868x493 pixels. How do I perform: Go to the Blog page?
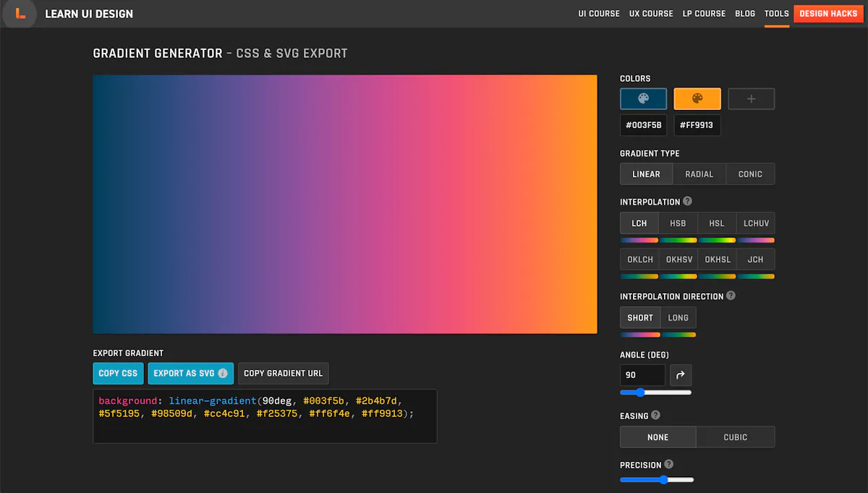[745, 14]
